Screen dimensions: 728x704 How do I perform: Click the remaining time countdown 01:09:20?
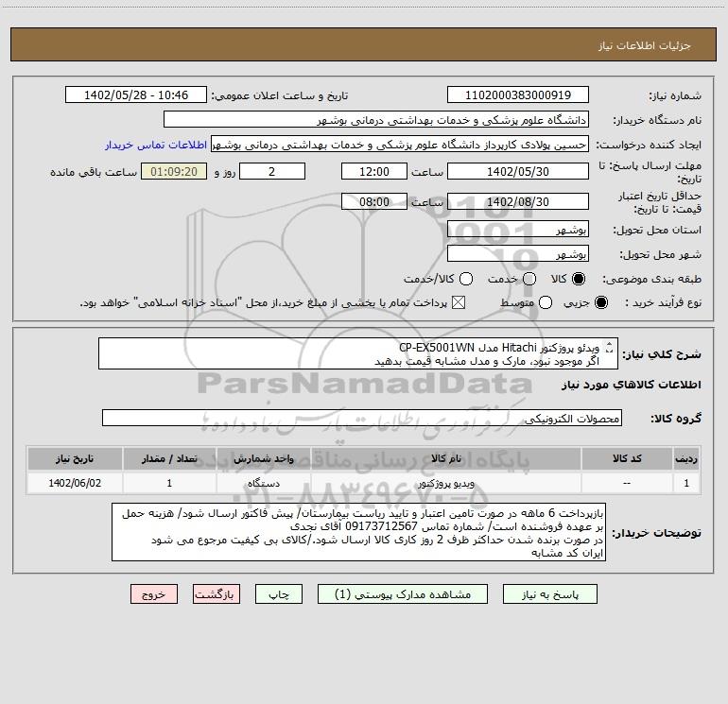tap(174, 171)
